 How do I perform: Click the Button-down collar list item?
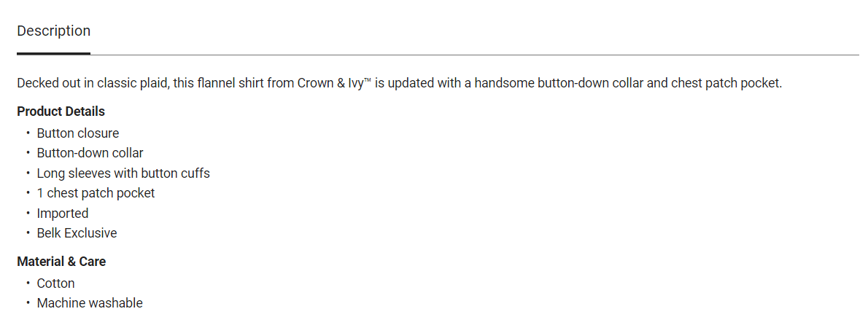click(x=90, y=153)
